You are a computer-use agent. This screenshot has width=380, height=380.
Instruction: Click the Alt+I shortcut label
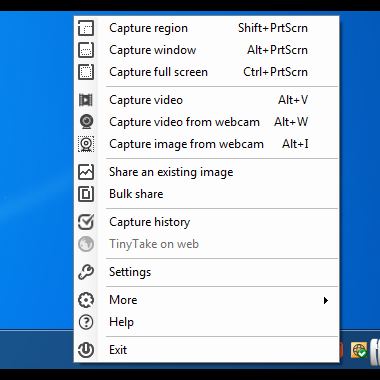click(295, 144)
